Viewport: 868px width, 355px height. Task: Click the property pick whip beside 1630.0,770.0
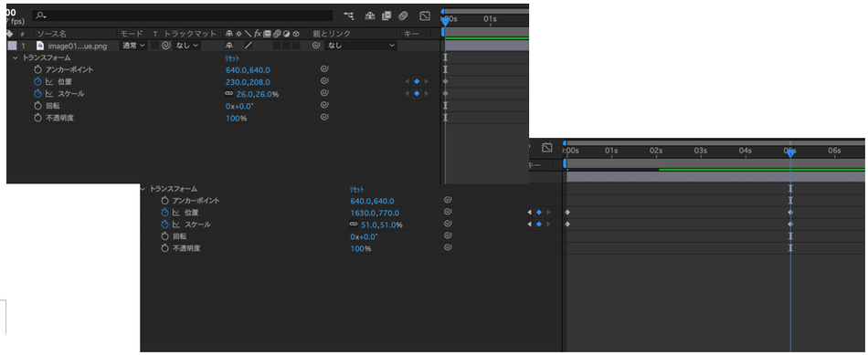click(448, 213)
